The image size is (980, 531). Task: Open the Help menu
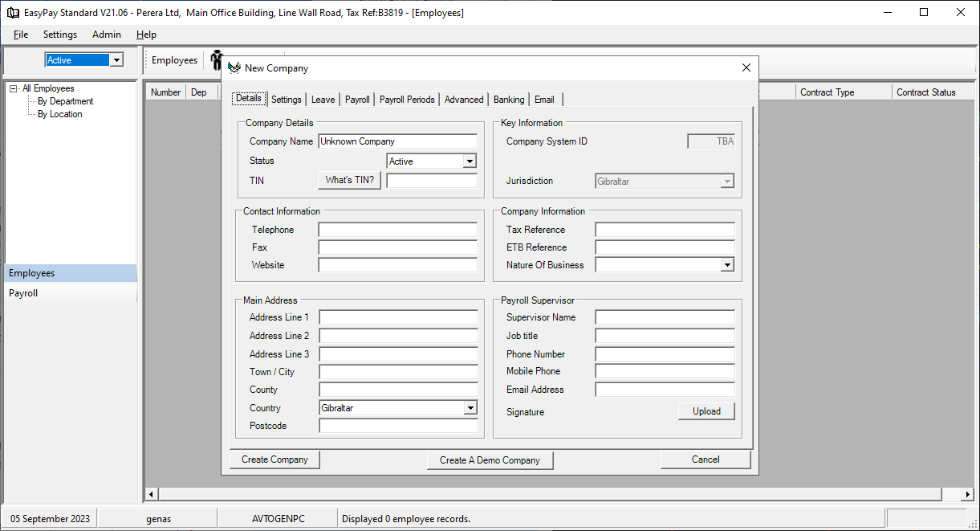pos(146,35)
